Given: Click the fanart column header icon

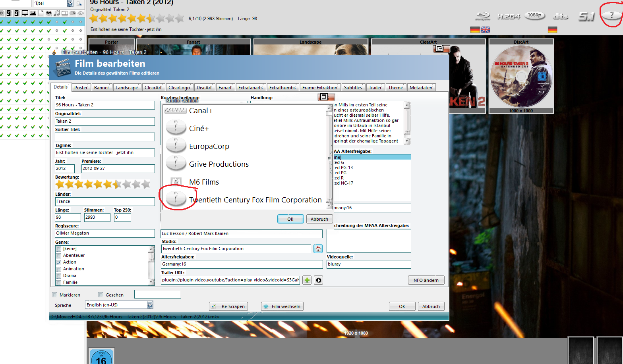Looking at the screenshot, I should pyautogui.click(x=9, y=13).
